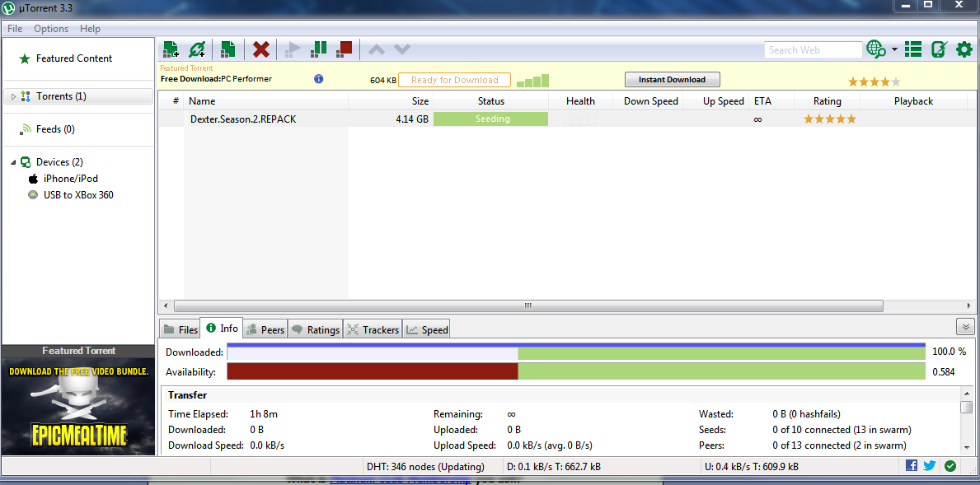Click the Seeding status bar of Dexter
The height and width of the screenshot is (485, 980).
490,119
